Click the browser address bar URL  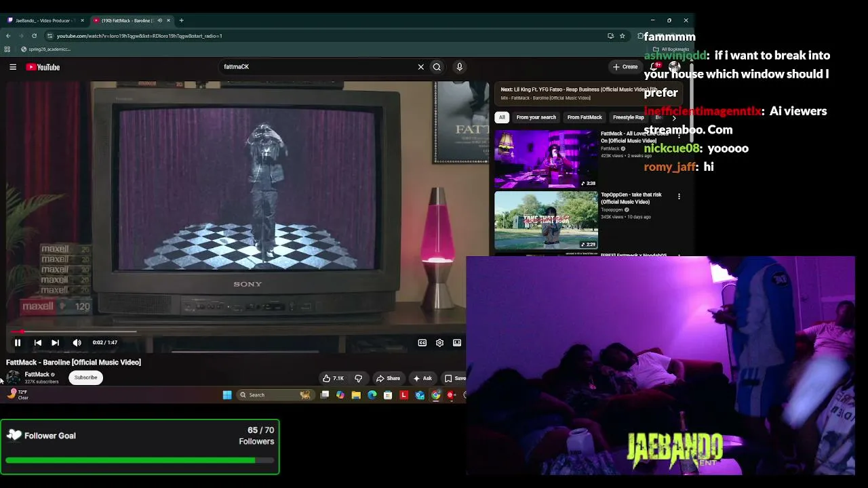click(140, 36)
